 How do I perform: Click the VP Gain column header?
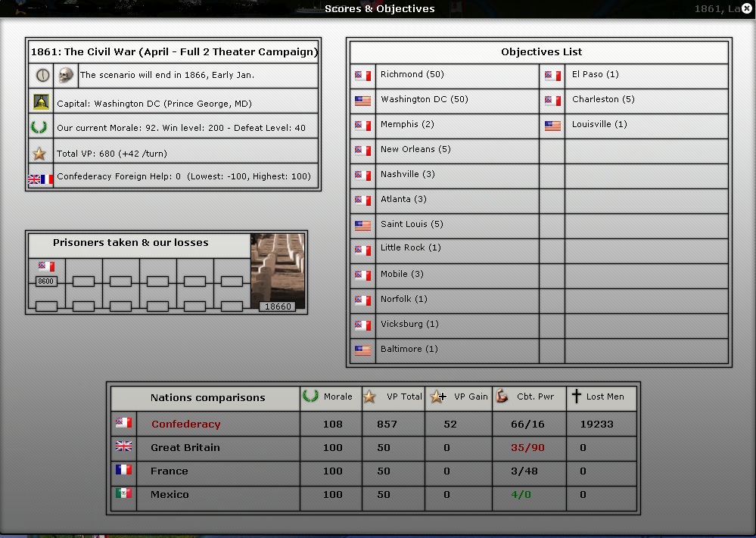tap(459, 397)
